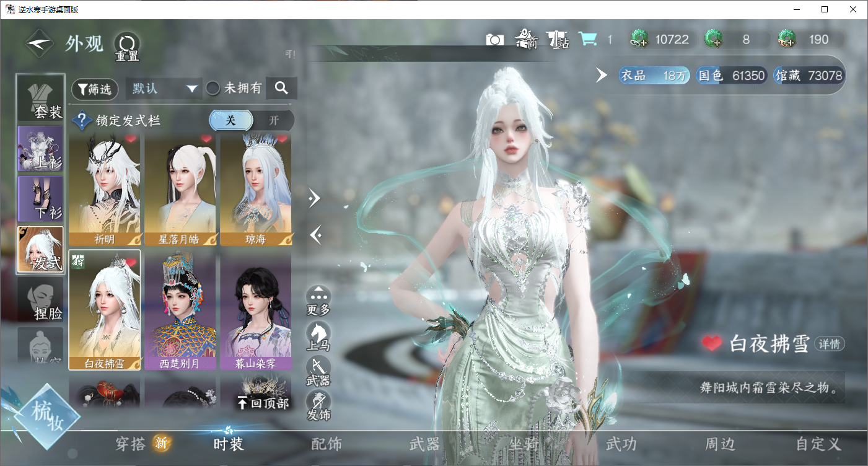The width and height of the screenshot is (868, 466).
Task: Select the 暮山染霁 hairstyle thumbnail
Action: click(x=256, y=310)
